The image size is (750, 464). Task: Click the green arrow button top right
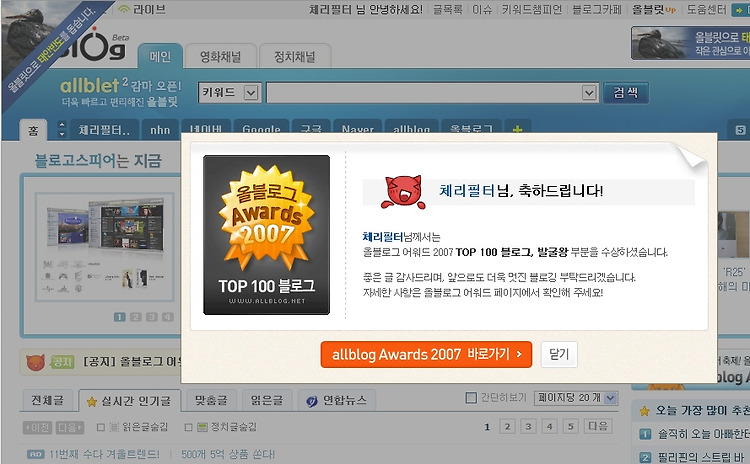[740, 10]
